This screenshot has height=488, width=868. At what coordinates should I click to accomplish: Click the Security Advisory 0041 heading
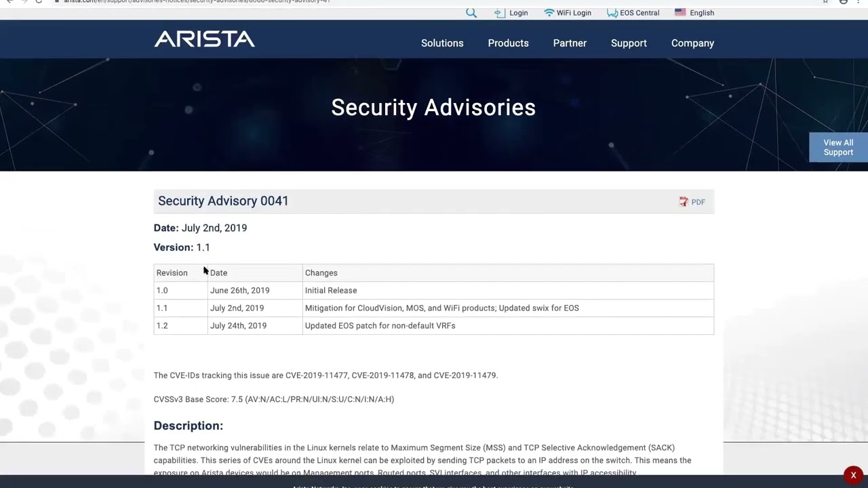pyautogui.click(x=223, y=201)
